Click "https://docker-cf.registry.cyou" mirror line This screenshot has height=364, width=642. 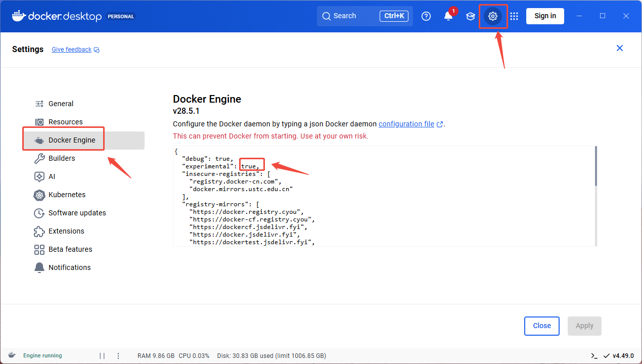click(252, 219)
